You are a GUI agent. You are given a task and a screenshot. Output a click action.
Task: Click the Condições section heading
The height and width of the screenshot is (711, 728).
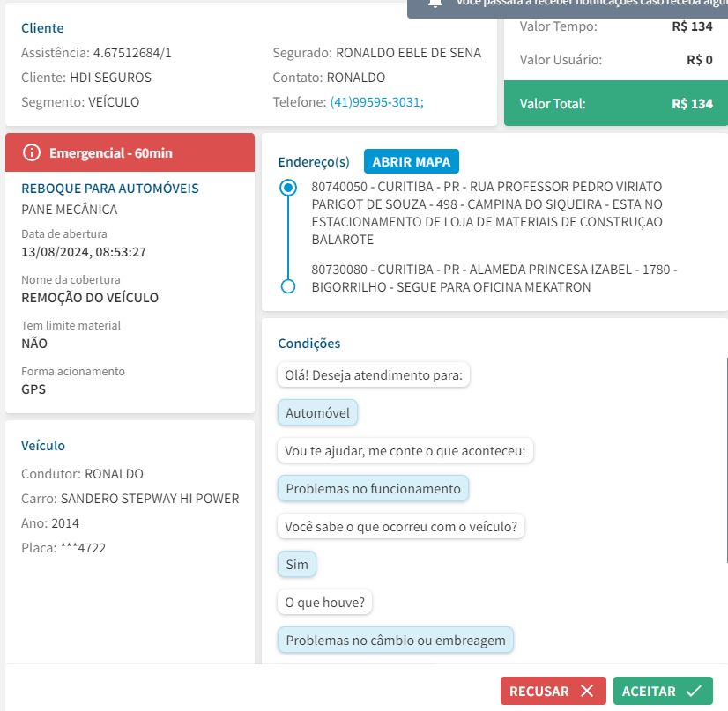[x=309, y=344]
